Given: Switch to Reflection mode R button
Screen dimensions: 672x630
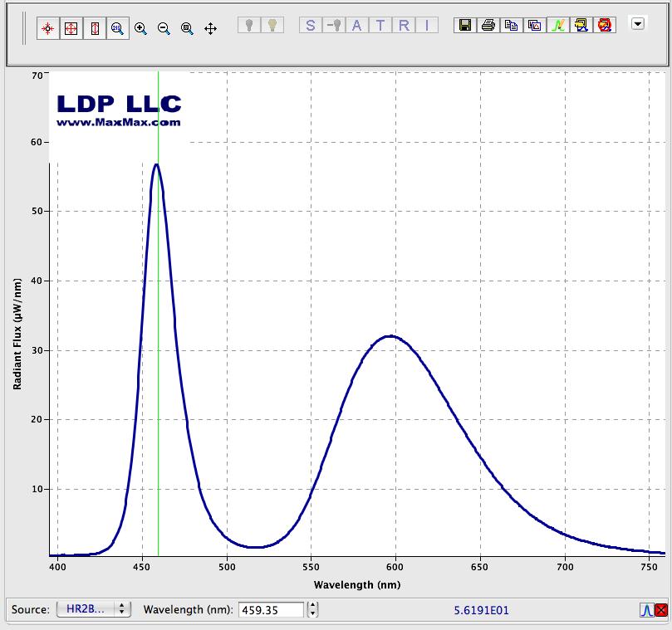Looking at the screenshot, I should pos(404,25).
